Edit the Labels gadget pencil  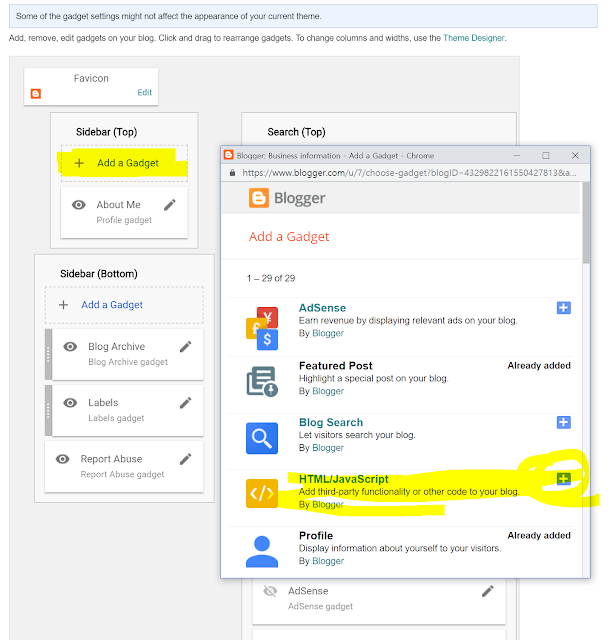tap(186, 403)
